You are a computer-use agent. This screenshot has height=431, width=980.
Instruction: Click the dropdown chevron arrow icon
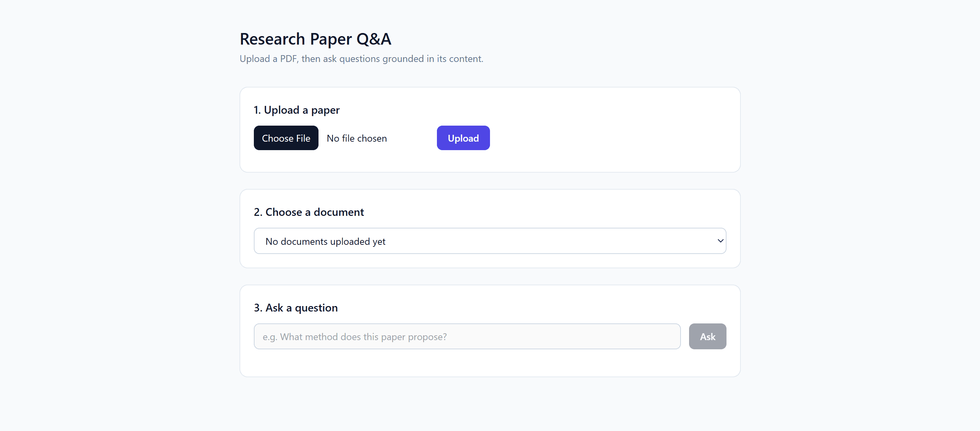click(x=720, y=241)
